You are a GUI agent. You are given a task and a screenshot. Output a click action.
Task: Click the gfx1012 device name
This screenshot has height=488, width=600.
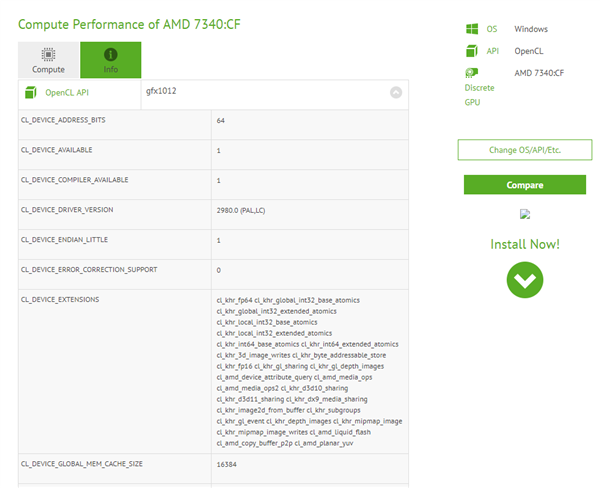point(161,91)
